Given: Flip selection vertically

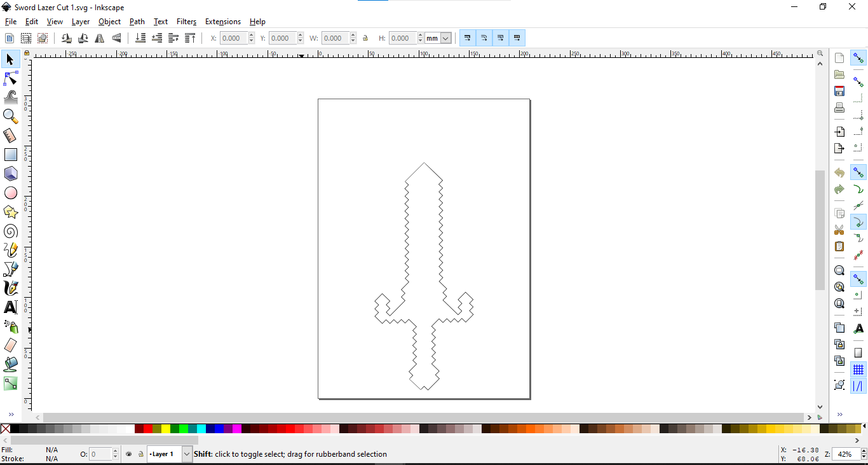Looking at the screenshot, I should pos(116,38).
